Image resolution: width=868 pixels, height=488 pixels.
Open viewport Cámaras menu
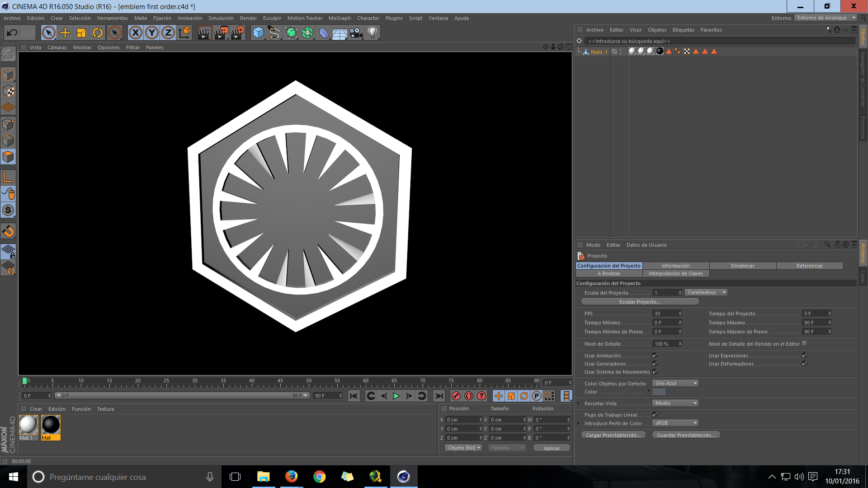click(x=57, y=47)
